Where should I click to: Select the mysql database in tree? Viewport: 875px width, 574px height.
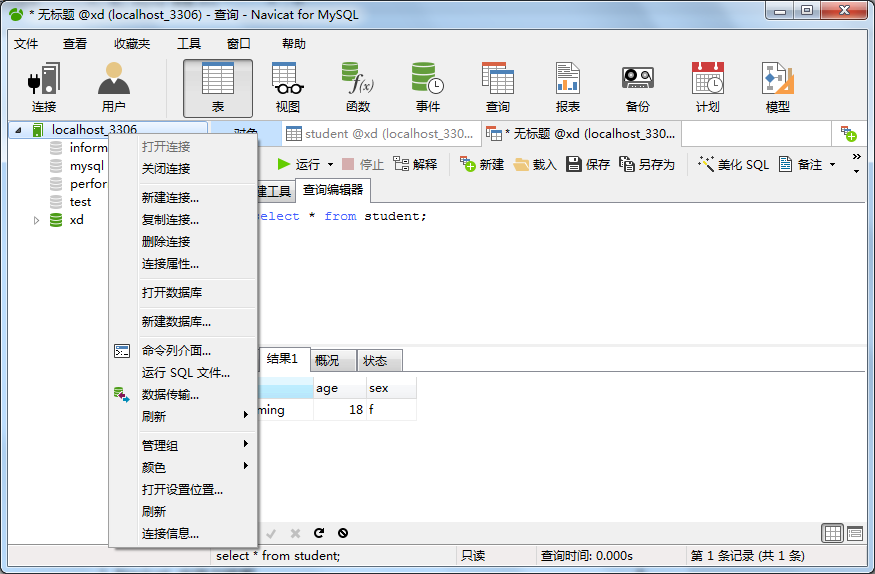[86, 166]
